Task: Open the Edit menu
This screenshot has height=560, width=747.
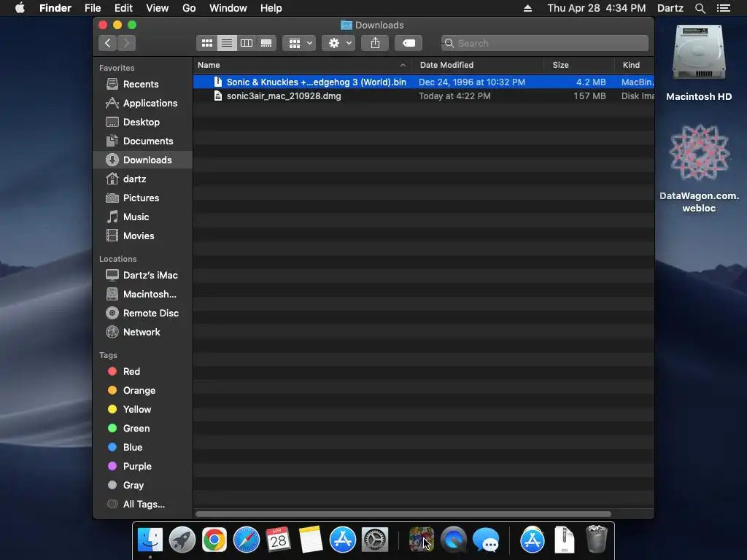Action: tap(123, 8)
